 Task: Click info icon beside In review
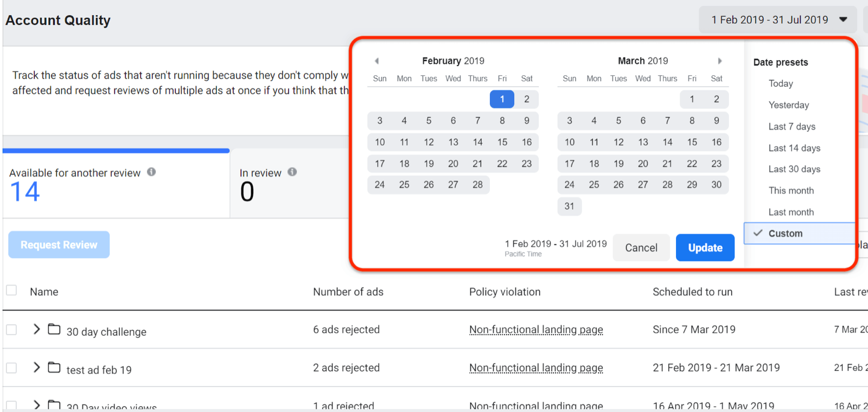point(292,172)
